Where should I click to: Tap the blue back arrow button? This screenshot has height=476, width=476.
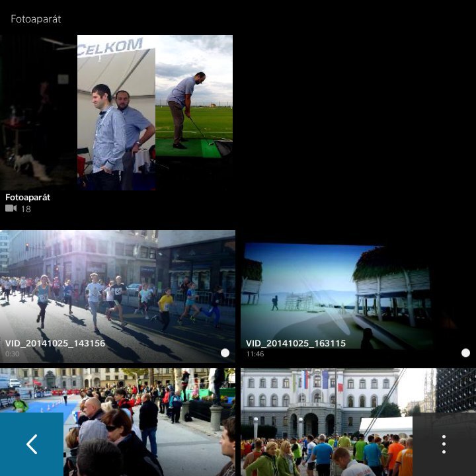(x=32, y=444)
